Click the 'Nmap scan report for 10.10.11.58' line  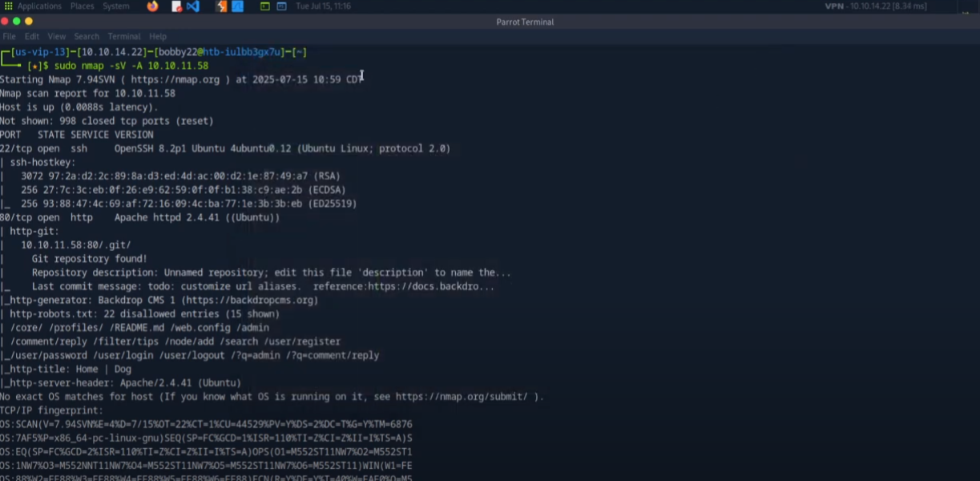(x=87, y=93)
